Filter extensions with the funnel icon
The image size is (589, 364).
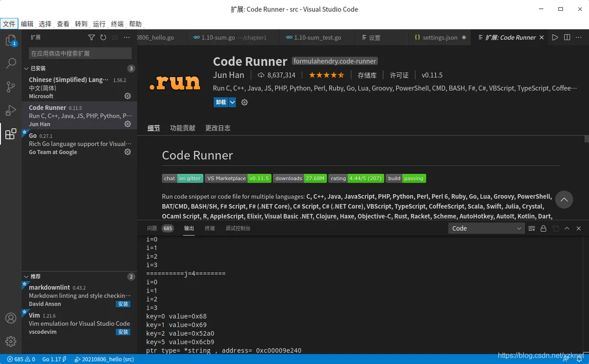[91, 37]
